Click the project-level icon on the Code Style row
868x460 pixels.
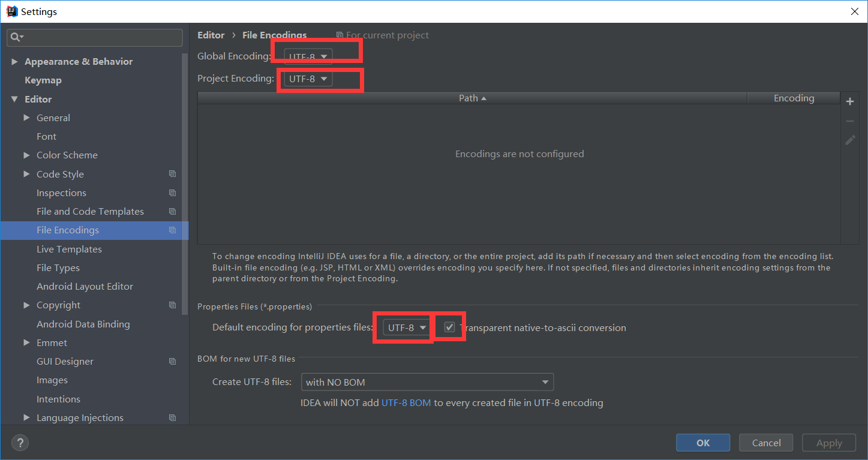[173, 174]
